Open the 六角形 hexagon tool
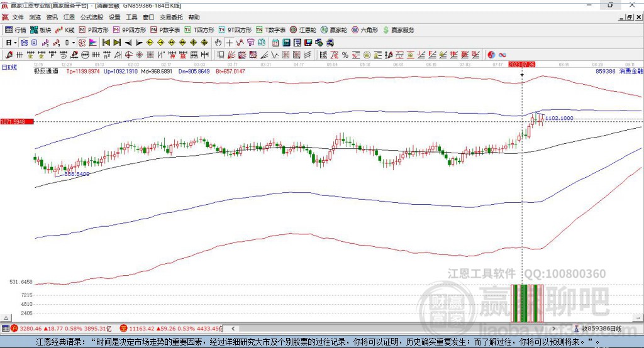 (364, 30)
